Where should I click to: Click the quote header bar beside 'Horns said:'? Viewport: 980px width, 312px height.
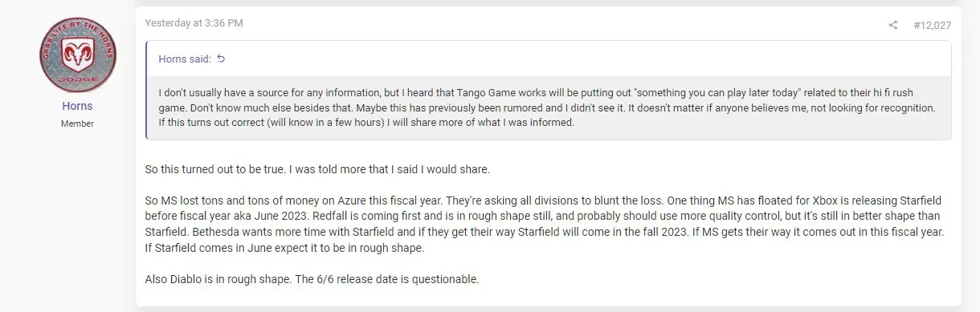point(548,59)
